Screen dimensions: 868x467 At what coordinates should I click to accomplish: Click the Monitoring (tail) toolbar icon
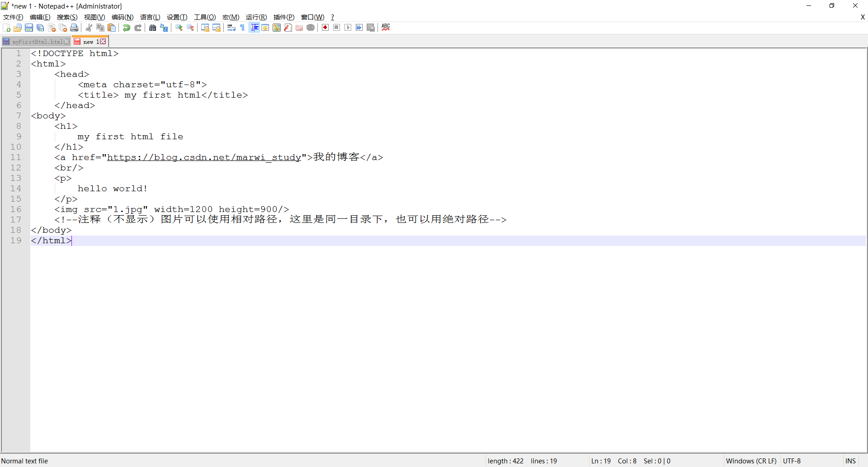tap(311, 28)
